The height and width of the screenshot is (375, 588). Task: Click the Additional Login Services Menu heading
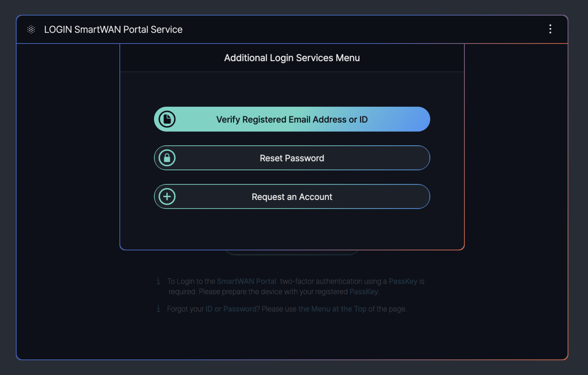click(292, 58)
